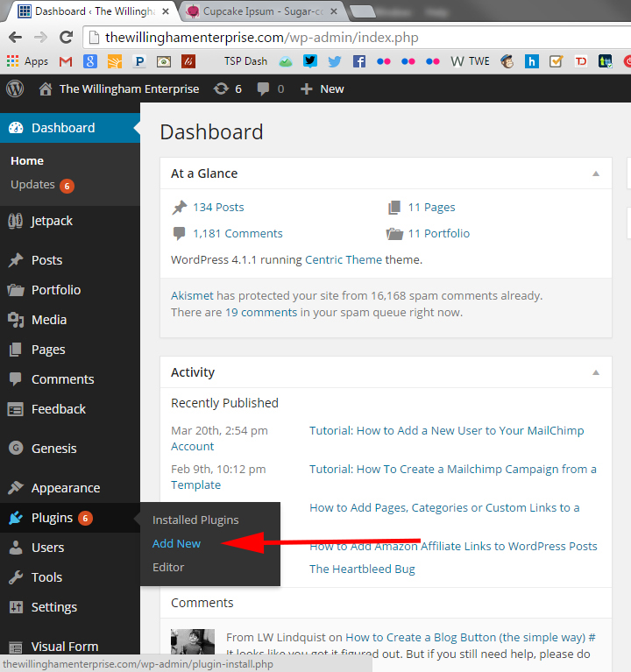Choose Editor in Plugins flyout

tap(168, 567)
